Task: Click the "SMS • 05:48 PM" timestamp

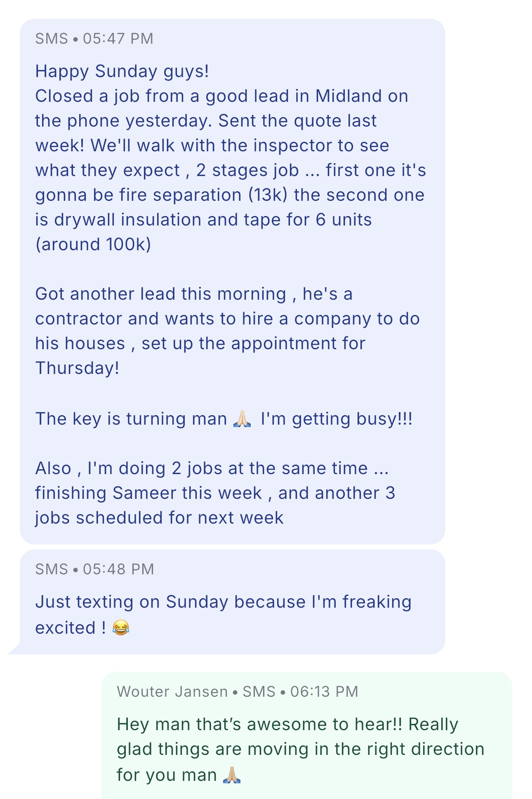Action: (x=94, y=569)
